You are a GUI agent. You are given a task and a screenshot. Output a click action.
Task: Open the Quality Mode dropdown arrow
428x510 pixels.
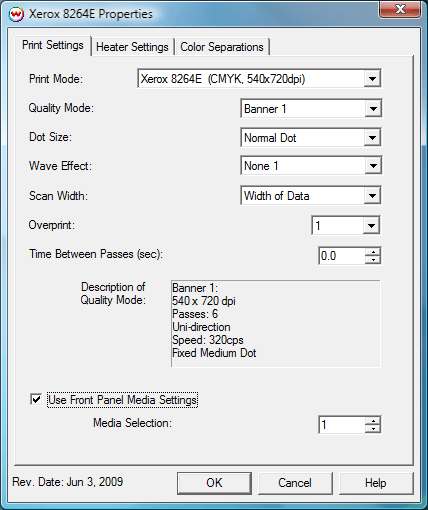[373, 109]
